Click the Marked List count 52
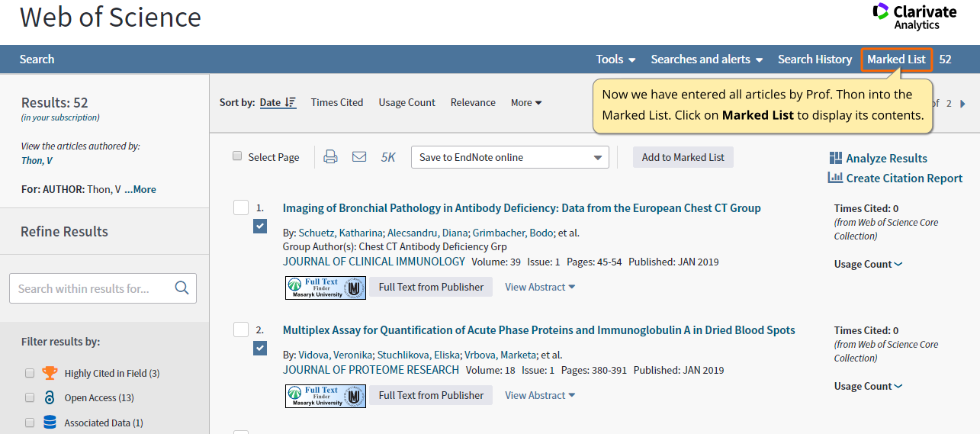This screenshot has height=434, width=980. coord(946,59)
